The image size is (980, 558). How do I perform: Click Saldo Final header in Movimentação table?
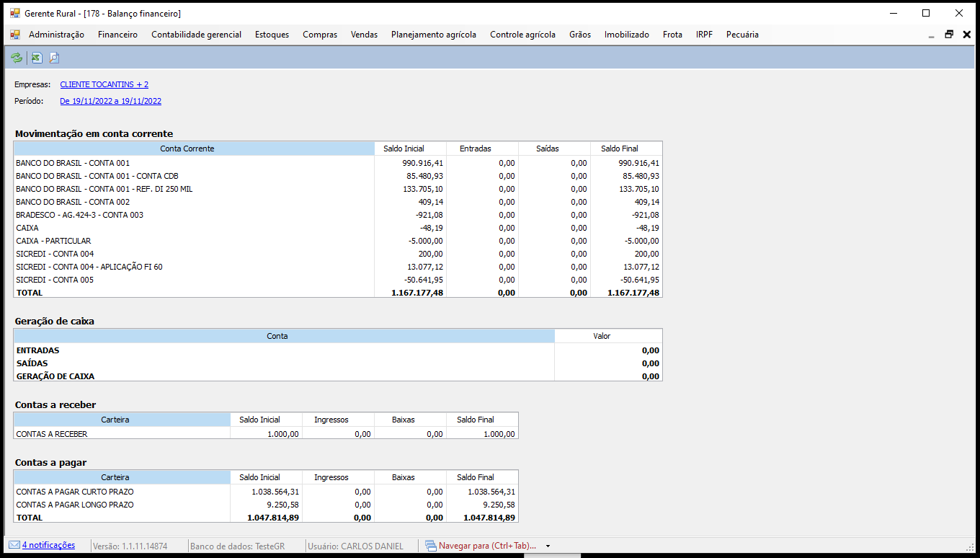coord(626,149)
